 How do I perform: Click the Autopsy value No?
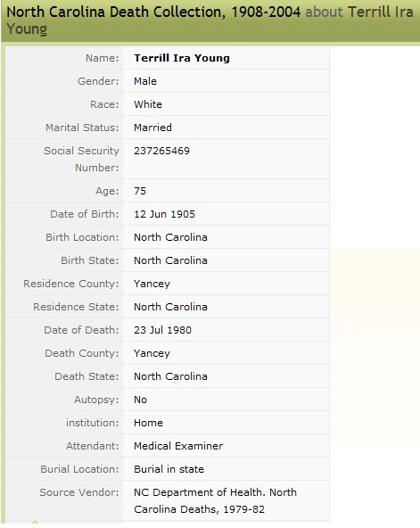click(140, 400)
